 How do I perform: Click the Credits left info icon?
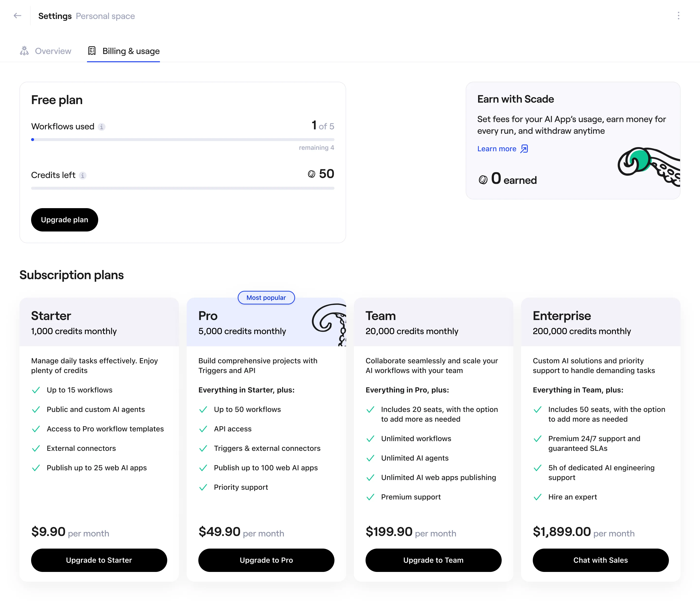point(83,175)
